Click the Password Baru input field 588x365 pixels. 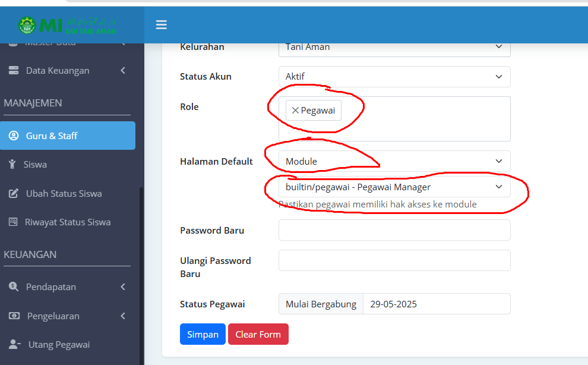tap(394, 230)
